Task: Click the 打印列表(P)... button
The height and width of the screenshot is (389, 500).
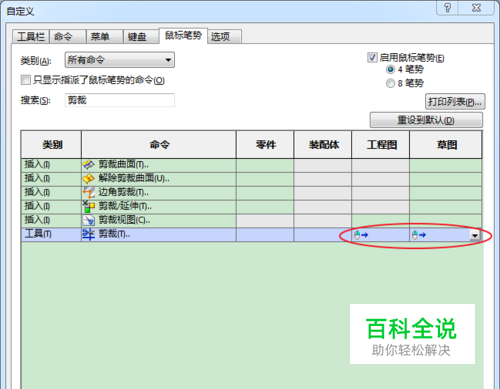Action: [x=455, y=102]
